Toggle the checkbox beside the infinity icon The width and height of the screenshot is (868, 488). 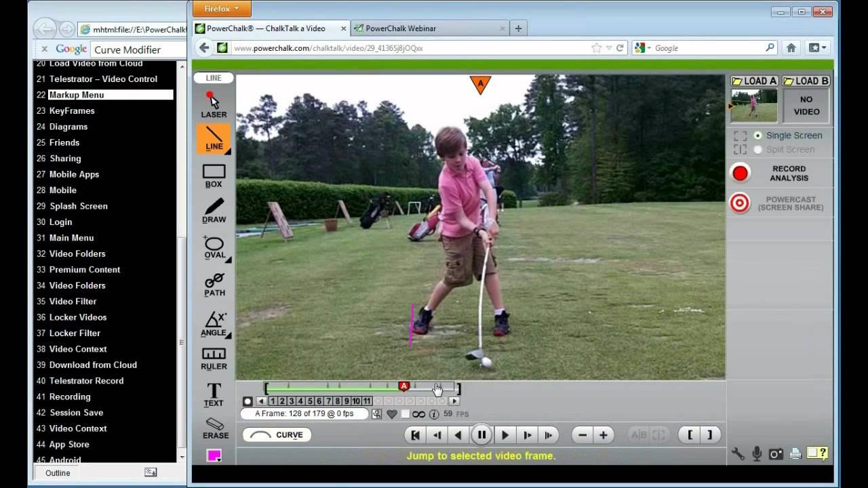[x=406, y=414]
